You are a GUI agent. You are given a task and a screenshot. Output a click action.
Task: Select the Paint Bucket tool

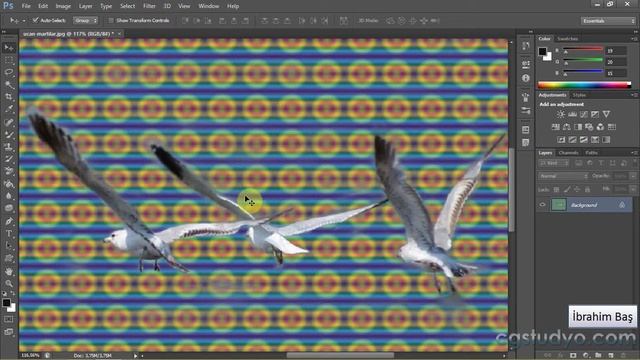click(x=9, y=184)
